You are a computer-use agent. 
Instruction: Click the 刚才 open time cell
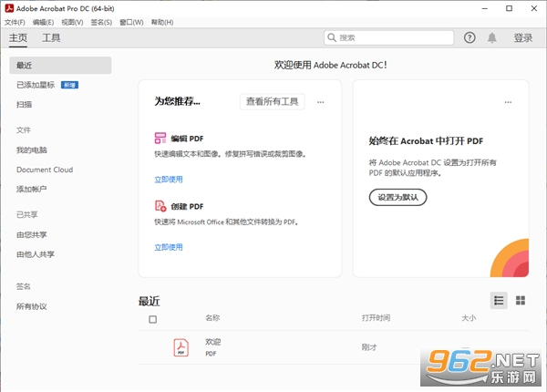click(369, 347)
